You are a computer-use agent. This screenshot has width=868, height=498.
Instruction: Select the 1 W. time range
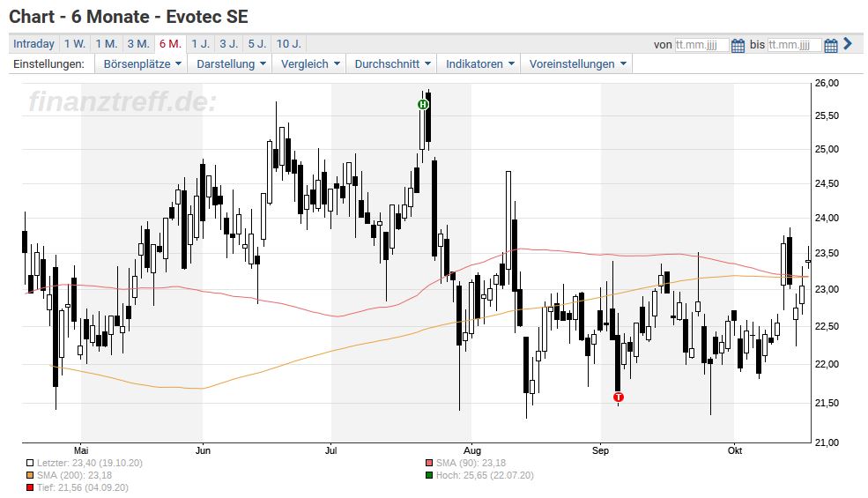tap(75, 44)
